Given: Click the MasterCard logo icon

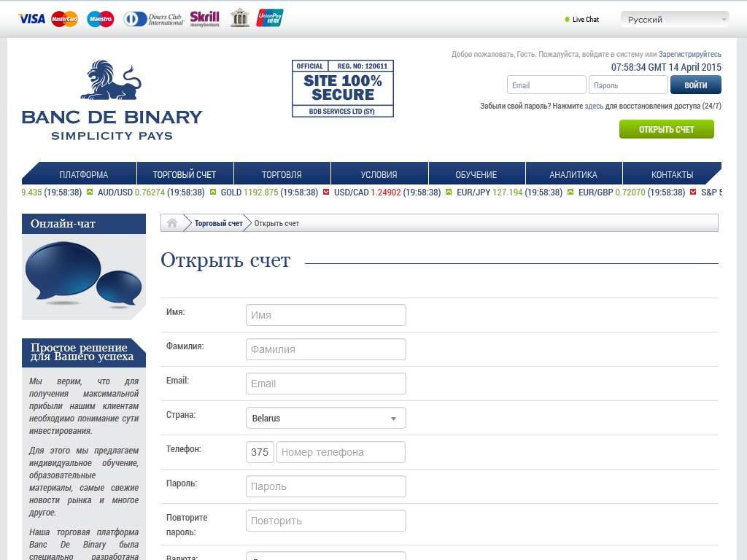Looking at the screenshot, I should [x=64, y=19].
